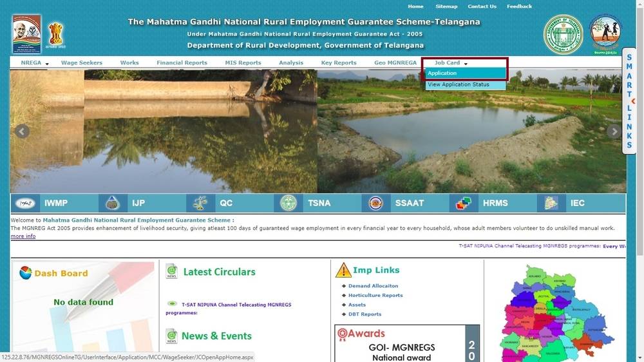Open the Horticulture Reports link
Screen dimensions: 644x362
pos(375,296)
